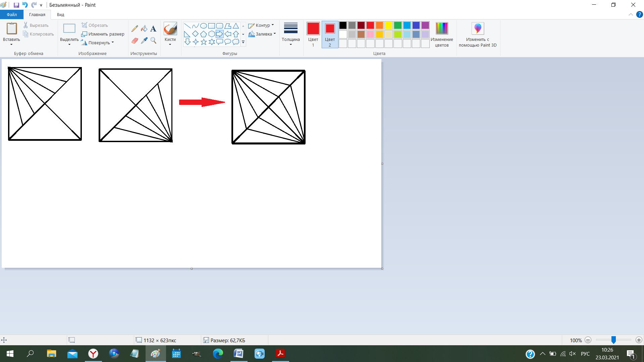Choose the right arrow shape

(x=220, y=34)
